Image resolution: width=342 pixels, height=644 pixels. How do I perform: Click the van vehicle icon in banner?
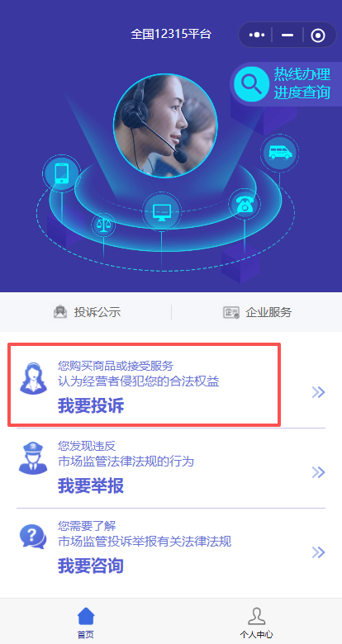pos(279,153)
